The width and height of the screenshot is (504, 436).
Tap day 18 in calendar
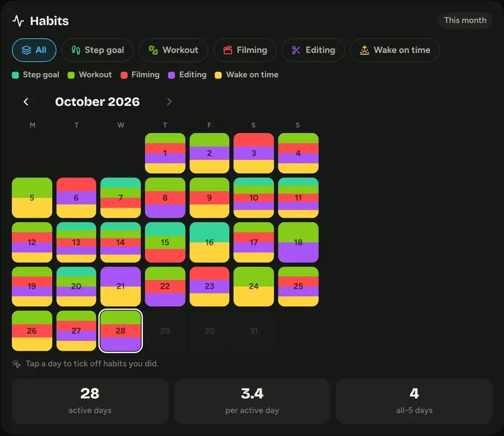pos(298,242)
